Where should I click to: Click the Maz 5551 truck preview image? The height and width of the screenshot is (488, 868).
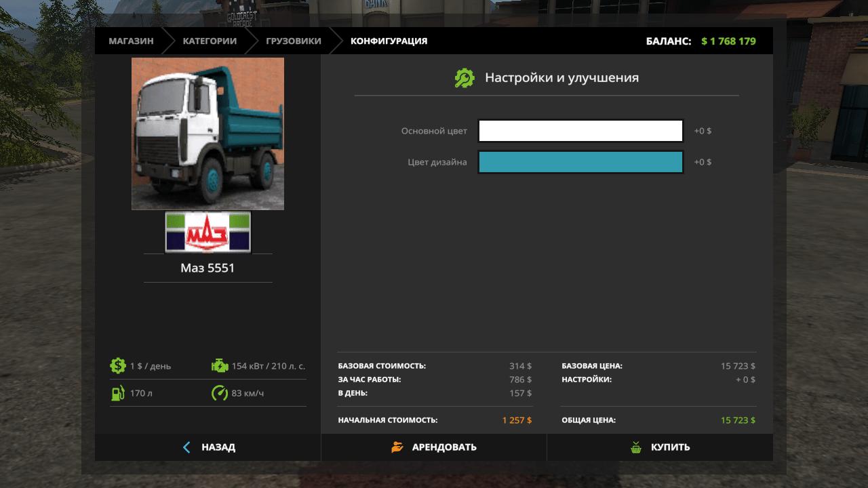(208, 134)
